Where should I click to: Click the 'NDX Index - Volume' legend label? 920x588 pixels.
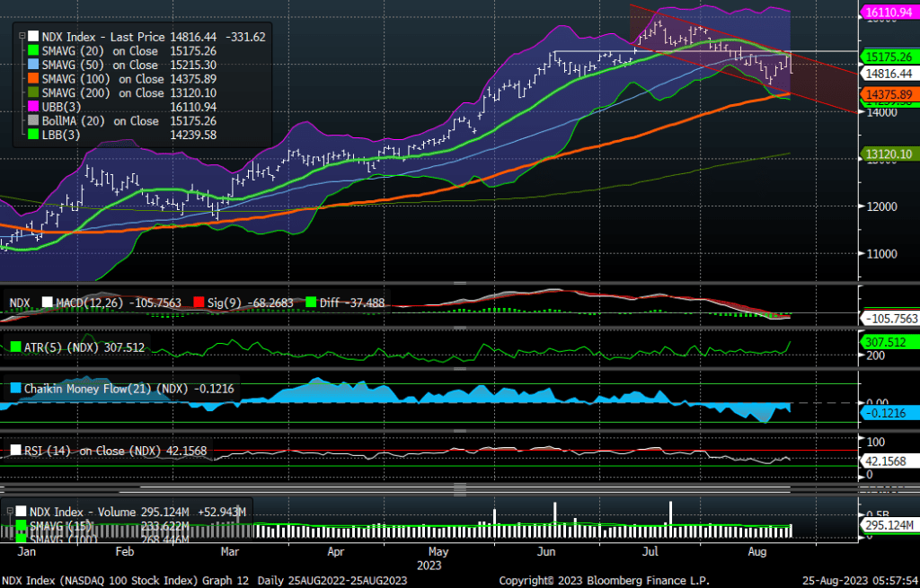point(83,512)
